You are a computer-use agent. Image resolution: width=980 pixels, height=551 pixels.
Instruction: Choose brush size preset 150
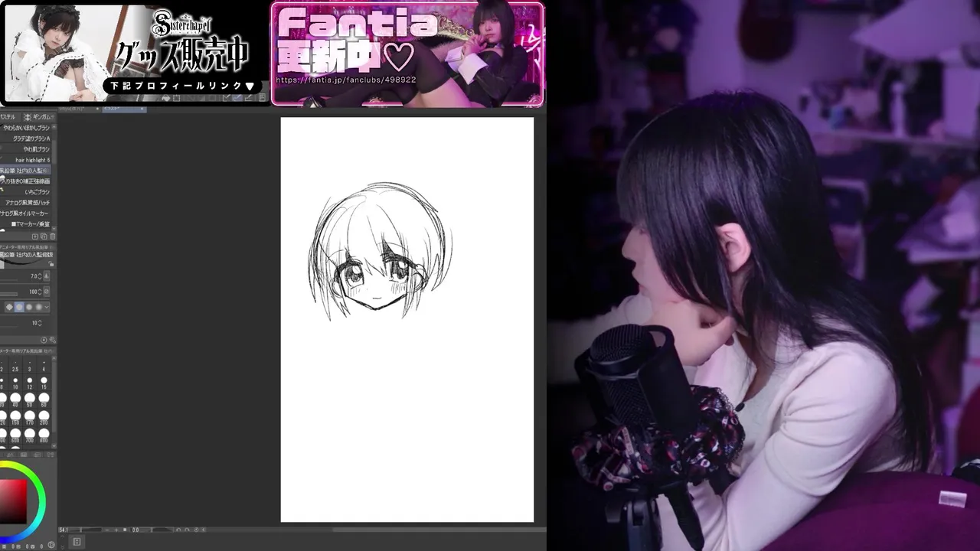pos(15,419)
